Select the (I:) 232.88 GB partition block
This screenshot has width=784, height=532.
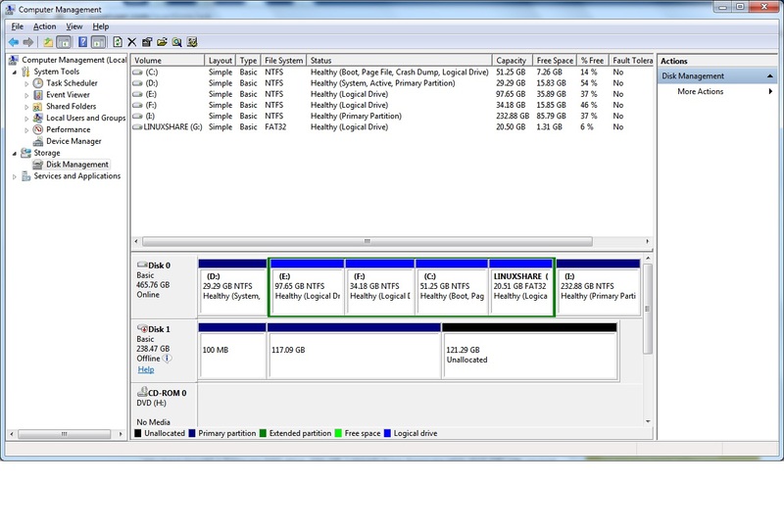pyautogui.click(x=598, y=287)
